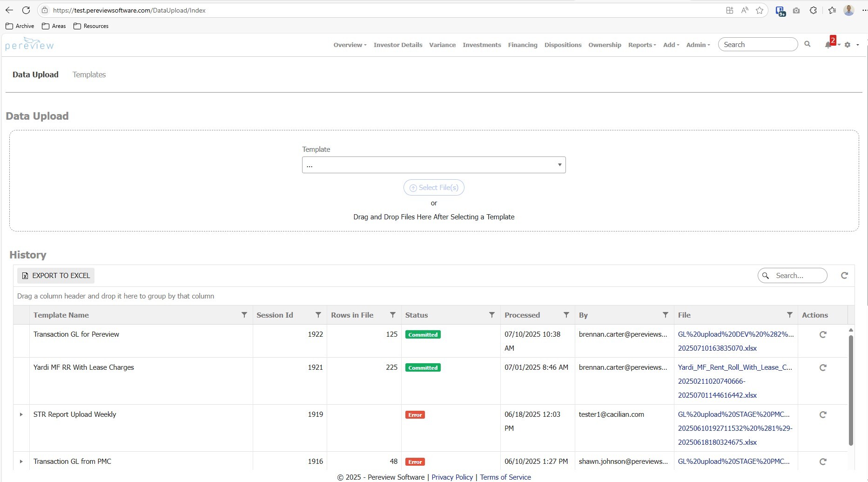The height and width of the screenshot is (482, 868).
Task: Click the Rows in File filter icon
Action: [393, 315]
